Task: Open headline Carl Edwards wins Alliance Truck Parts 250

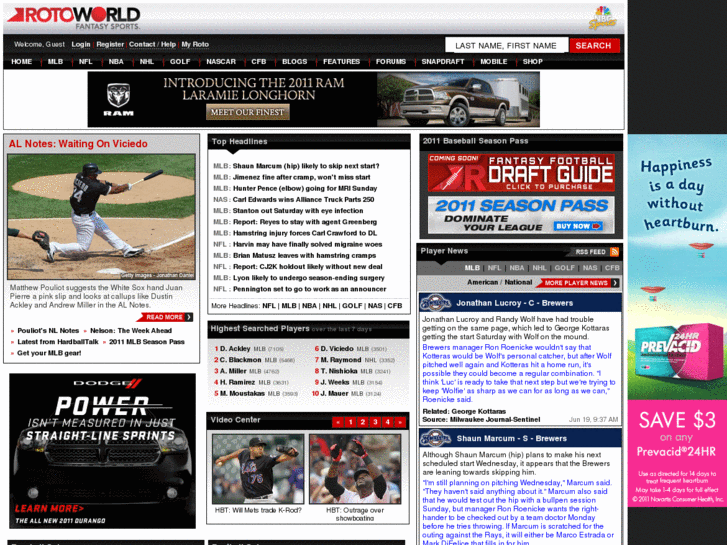Action: 303,199
